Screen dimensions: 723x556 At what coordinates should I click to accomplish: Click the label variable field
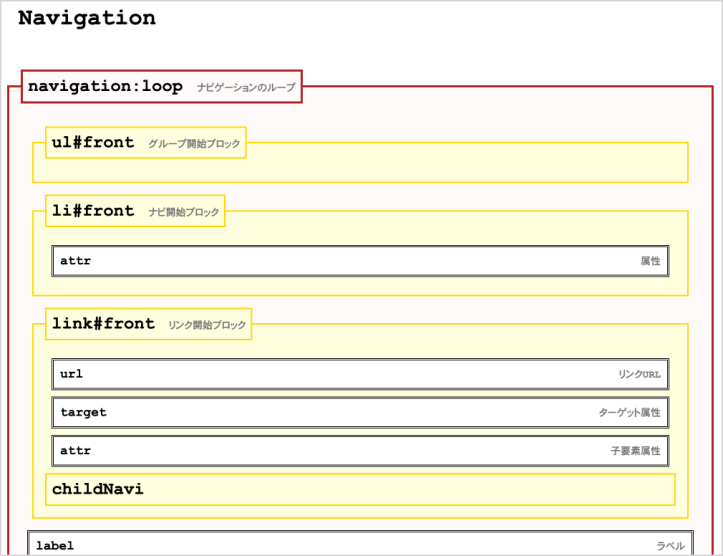point(55,546)
